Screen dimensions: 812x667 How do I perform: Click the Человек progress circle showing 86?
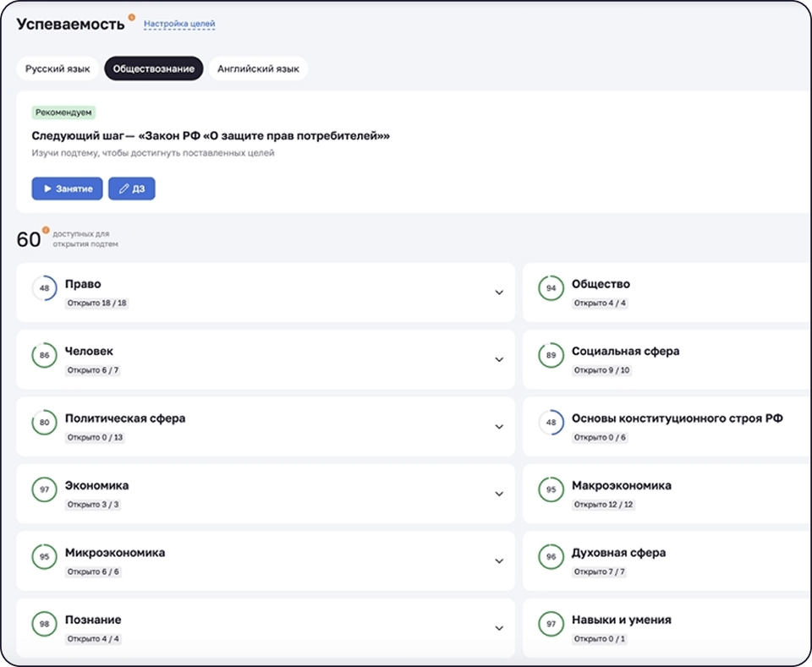click(44, 356)
